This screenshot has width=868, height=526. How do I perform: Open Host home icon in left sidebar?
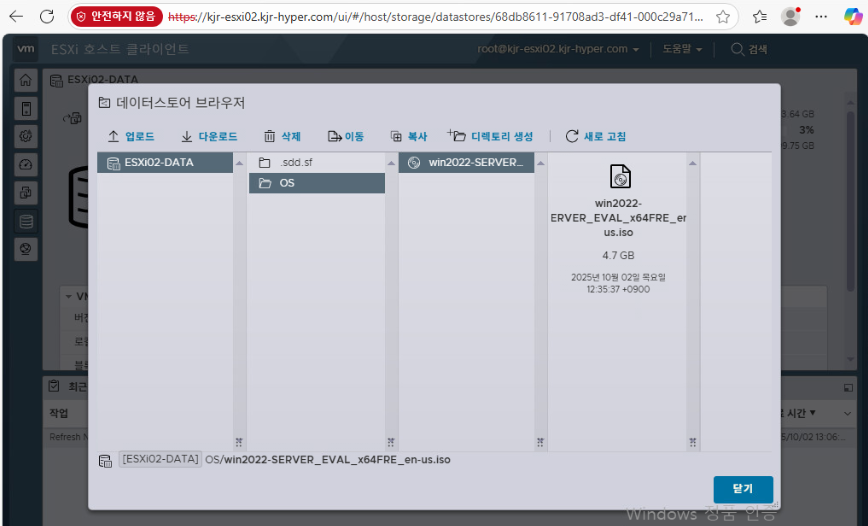click(x=25, y=80)
